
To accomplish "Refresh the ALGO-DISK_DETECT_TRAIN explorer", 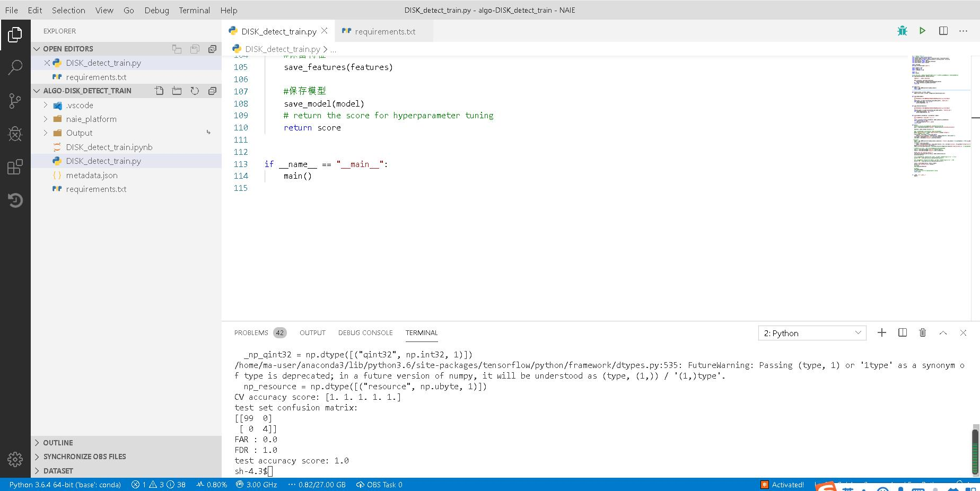I will pyautogui.click(x=195, y=91).
